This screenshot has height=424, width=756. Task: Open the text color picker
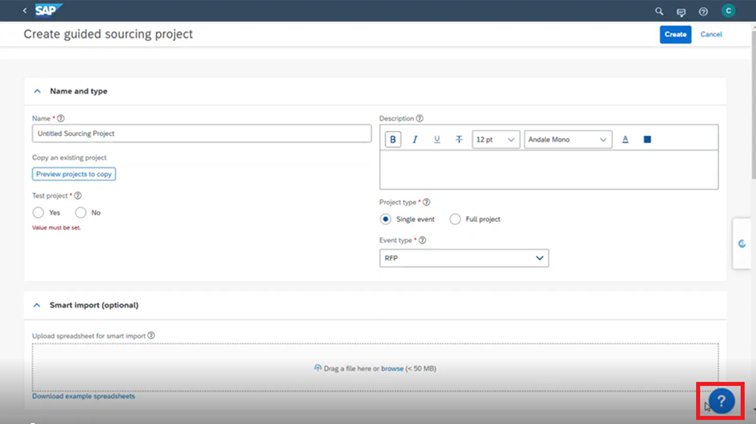(x=625, y=139)
